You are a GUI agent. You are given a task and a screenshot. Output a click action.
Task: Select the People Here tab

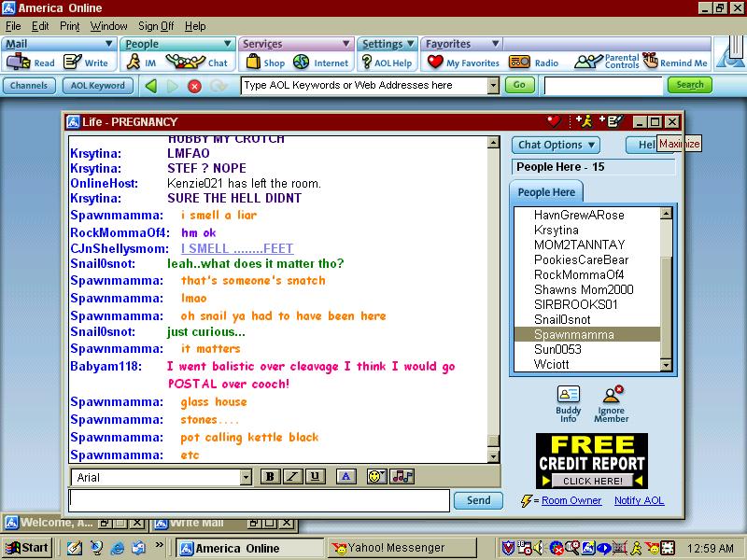(546, 192)
